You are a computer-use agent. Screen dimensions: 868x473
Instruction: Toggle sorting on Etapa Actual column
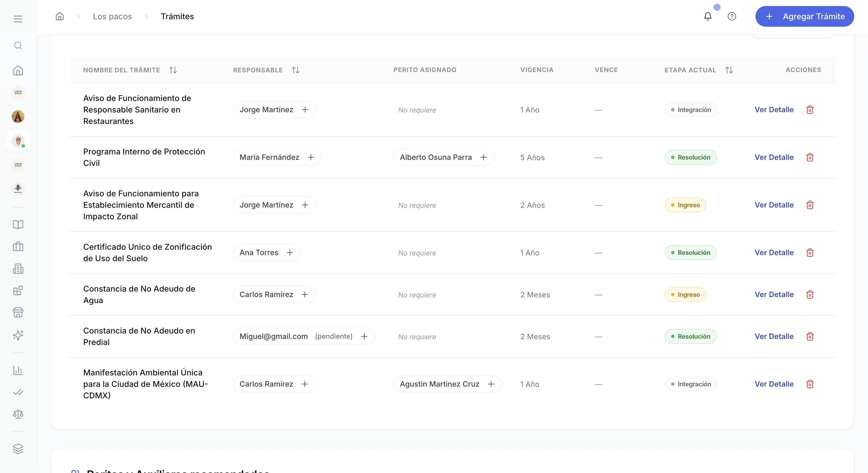tap(729, 70)
